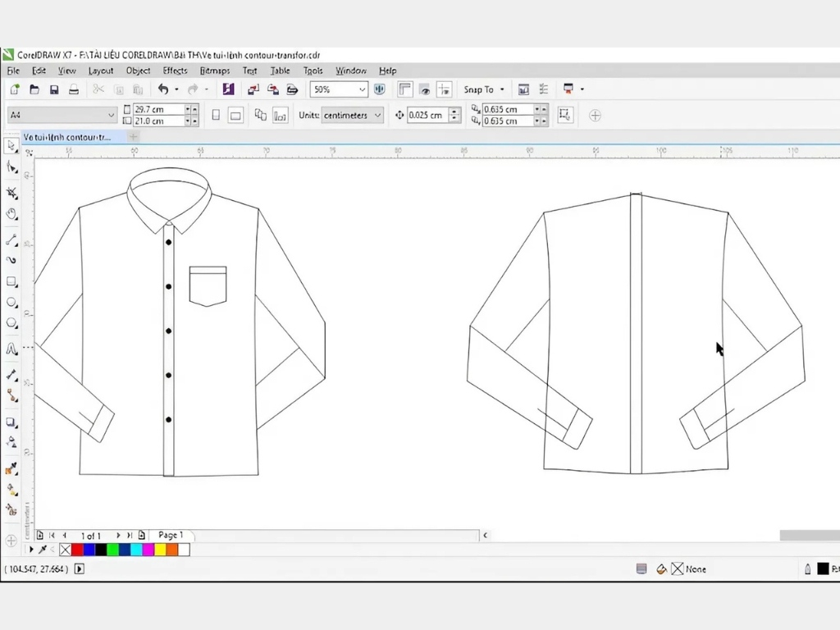Click the Snap To button
Image resolution: width=840 pixels, height=630 pixels.
pos(478,89)
